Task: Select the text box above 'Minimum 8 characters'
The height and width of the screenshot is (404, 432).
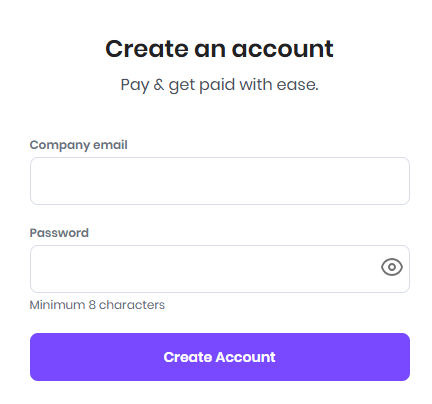Action: pyautogui.click(x=220, y=269)
